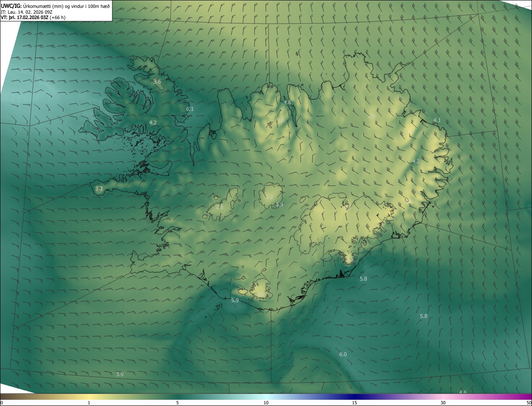Click the valid time line 'VT: þri. 17.02.2026 03Z (+66 h)'
532x406 pixels.
click(33, 17)
